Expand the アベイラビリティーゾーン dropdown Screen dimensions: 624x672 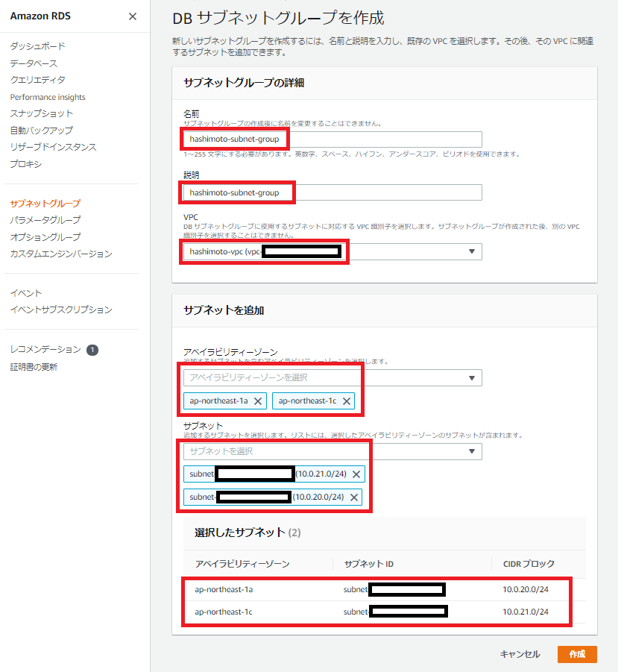coord(471,378)
